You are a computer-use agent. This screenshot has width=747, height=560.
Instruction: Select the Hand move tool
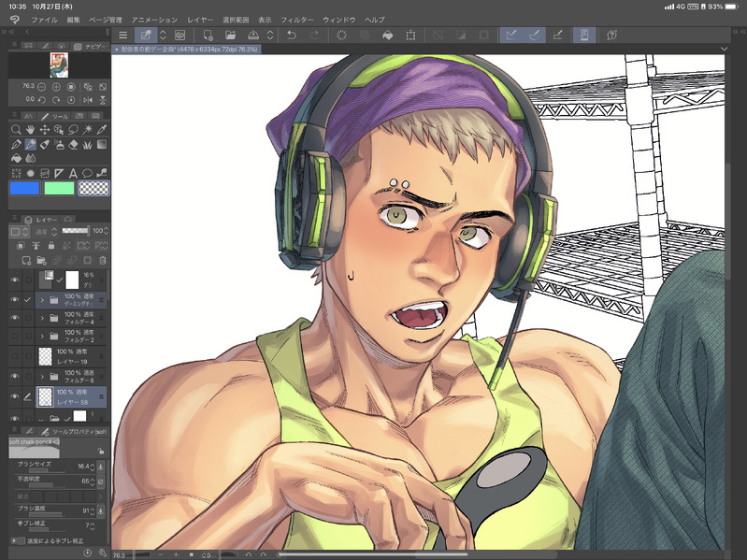click(30, 130)
